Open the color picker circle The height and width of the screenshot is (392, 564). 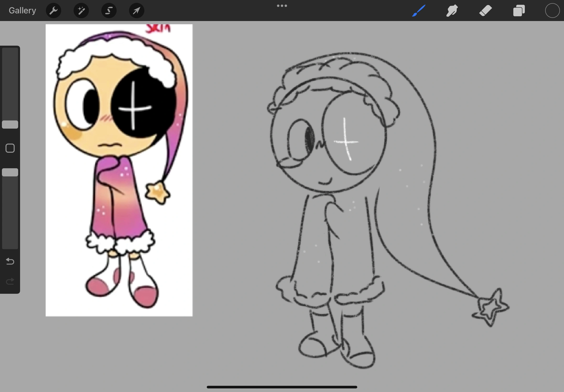552,10
